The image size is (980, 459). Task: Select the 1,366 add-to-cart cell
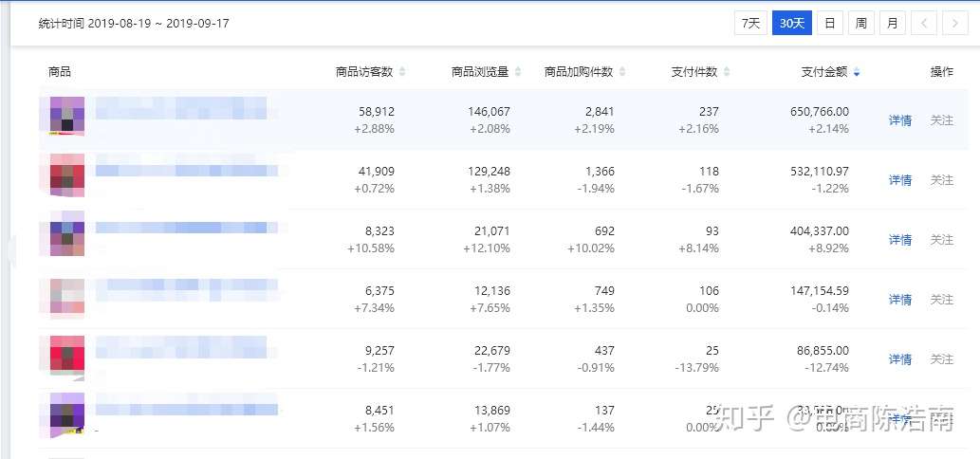click(x=598, y=171)
